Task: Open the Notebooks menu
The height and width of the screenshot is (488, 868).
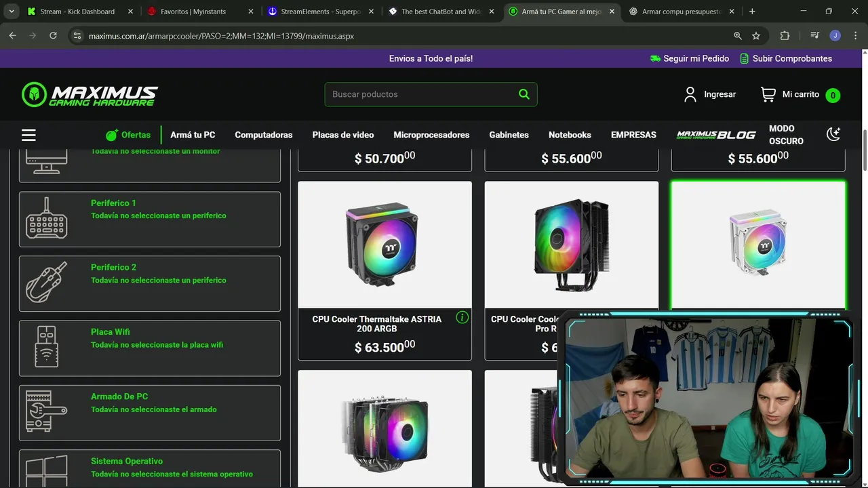Action: (x=570, y=135)
